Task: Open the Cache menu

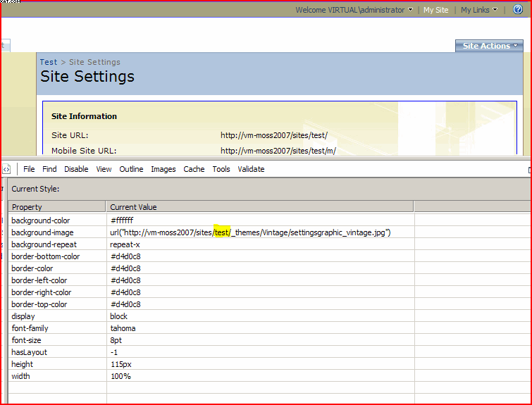Action: point(194,169)
